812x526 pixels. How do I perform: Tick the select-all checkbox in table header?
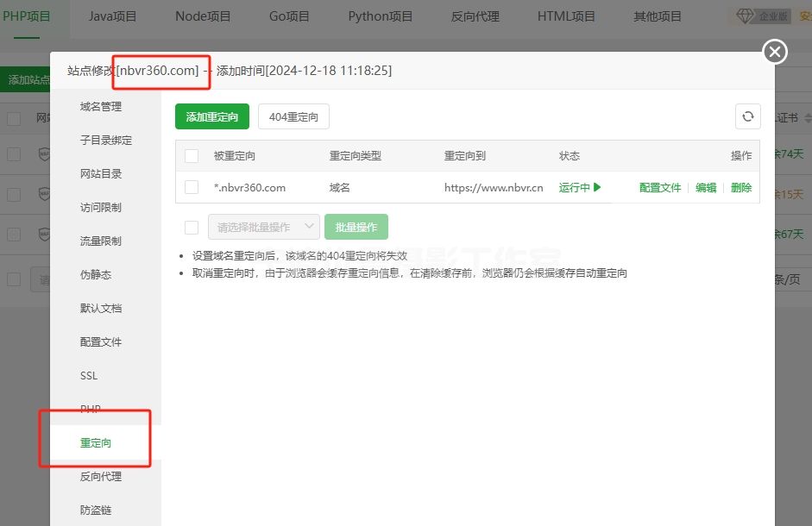pyautogui.click(x=192, y=156)
